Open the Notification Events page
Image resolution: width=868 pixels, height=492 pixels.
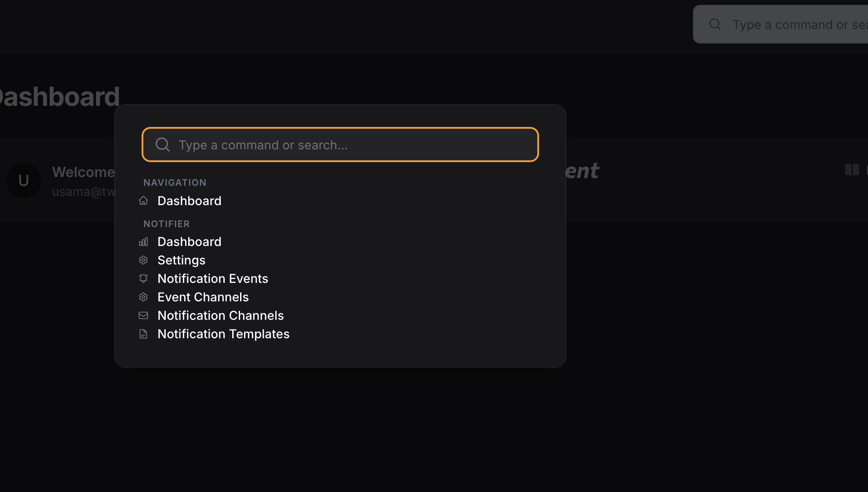[213, 278]
